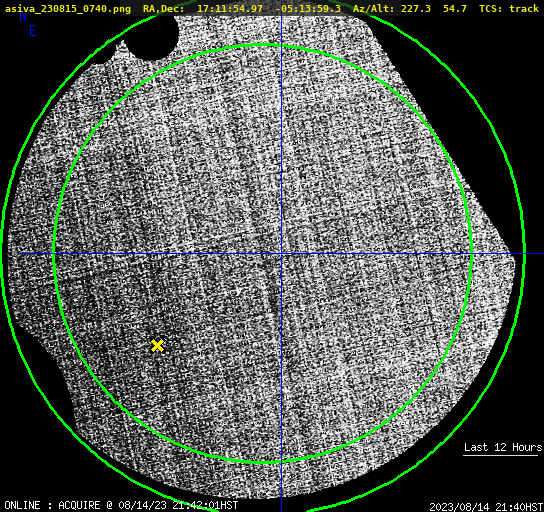This screenshot has height=512, width=544.
Task: Click the vertical blue line's bottom end
Action: 281,509
